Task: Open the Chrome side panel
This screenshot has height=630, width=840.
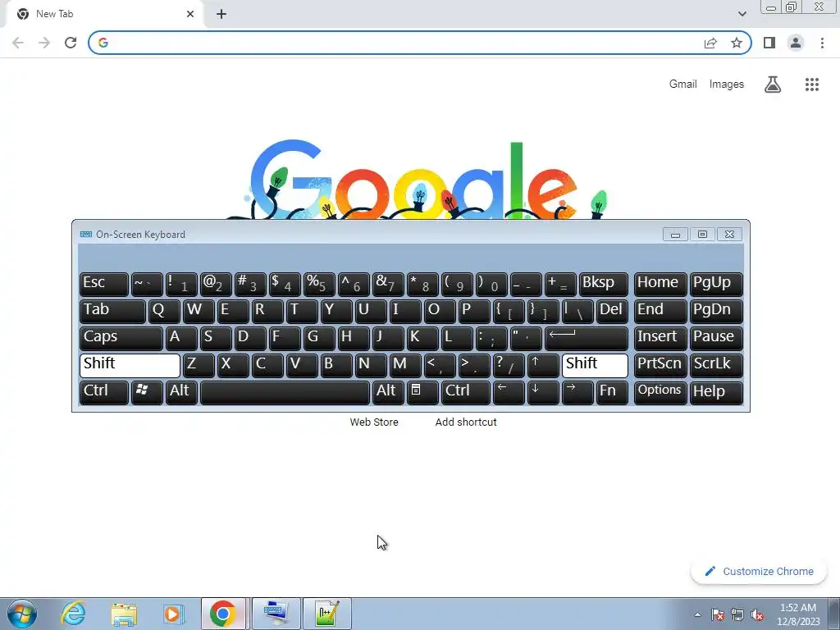Action: click(769, 43)
